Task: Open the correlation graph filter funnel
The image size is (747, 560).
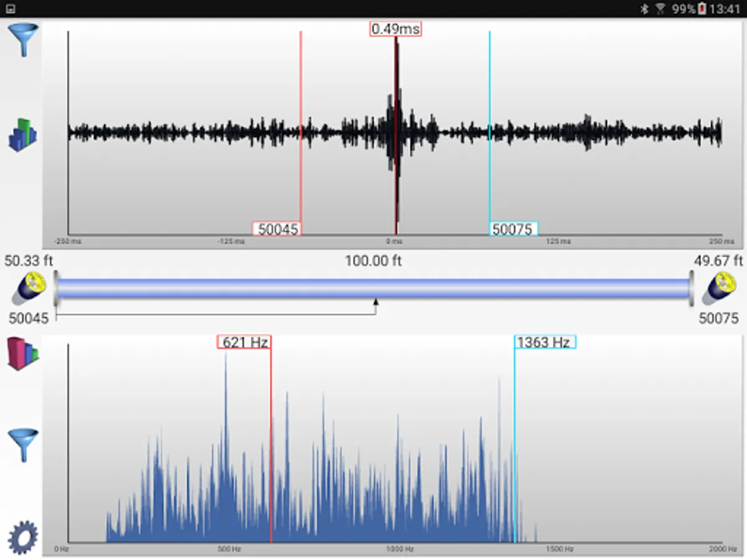Action: click(23, 40)
